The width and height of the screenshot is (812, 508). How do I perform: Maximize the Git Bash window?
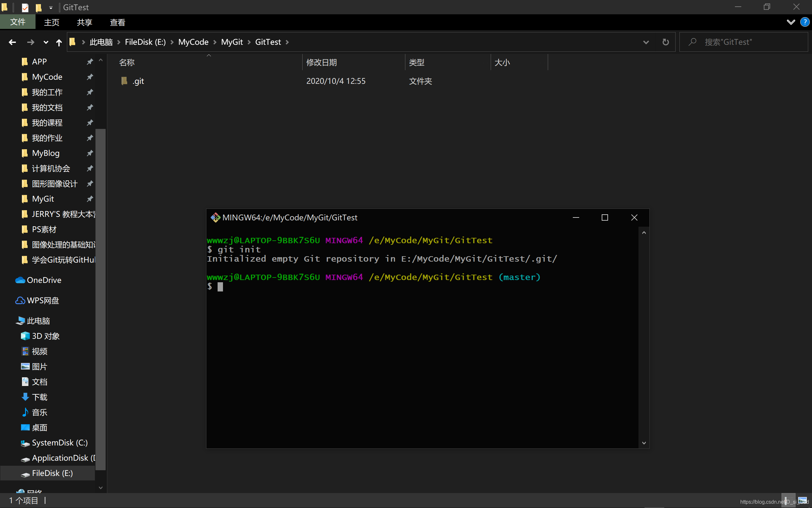[605, 217]
